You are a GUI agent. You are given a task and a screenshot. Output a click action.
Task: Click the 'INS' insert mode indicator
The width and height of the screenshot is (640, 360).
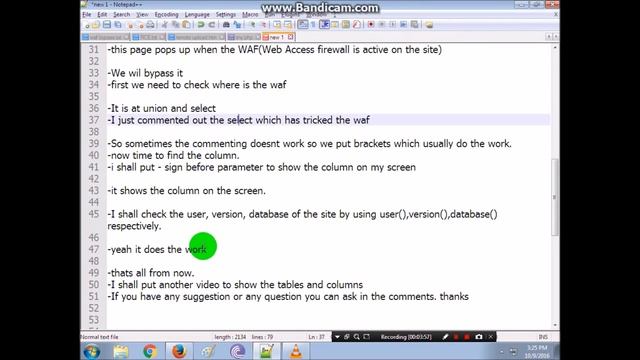tap(543, 337)
